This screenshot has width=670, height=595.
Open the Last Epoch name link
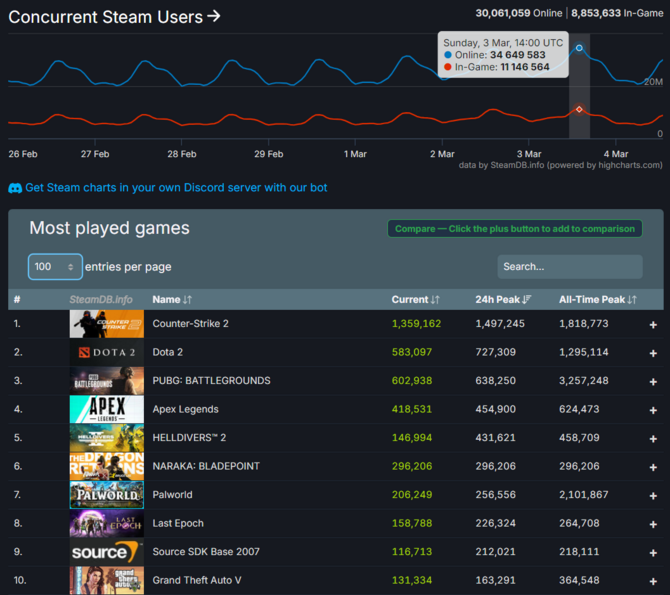tap(178, 523)
